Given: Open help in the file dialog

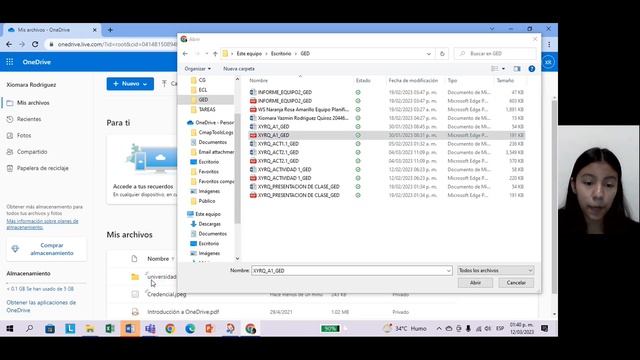Looking at the screenshot, I should [x=531, y=69].
